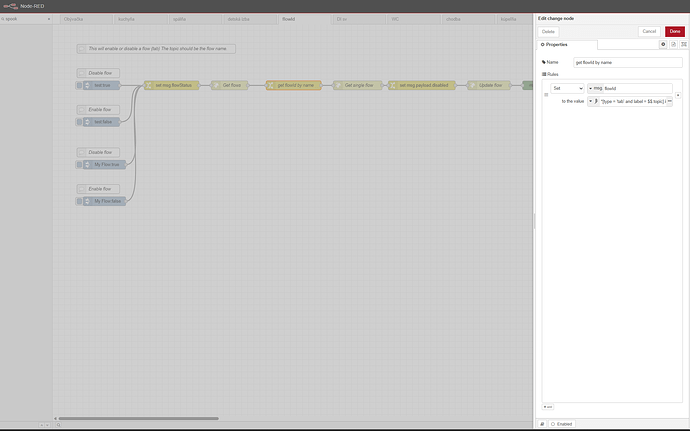
Task: Clear the palette search with the x icon
Action: [x=48, y=19]
